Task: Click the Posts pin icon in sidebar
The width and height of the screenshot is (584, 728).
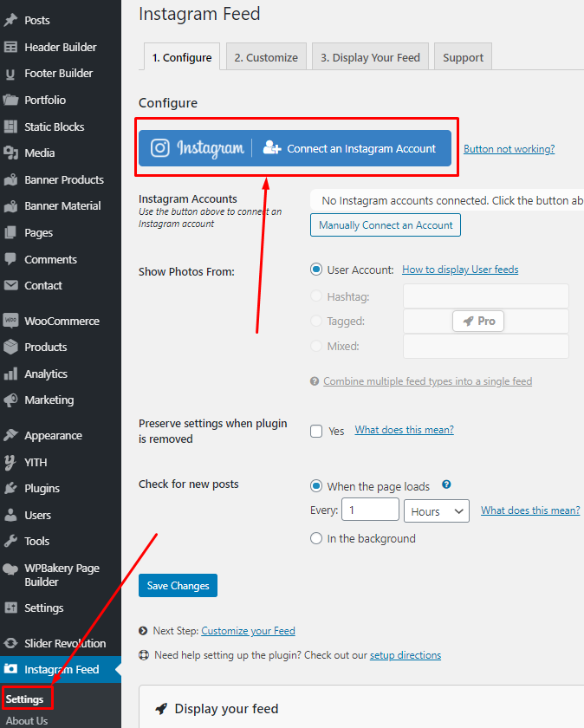Action: click(x=10, y=20)
